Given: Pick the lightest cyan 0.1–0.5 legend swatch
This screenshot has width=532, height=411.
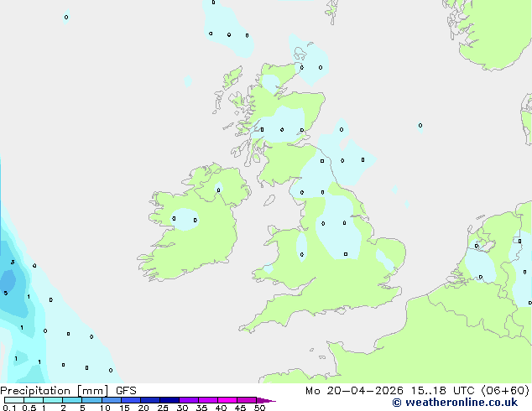Looking at the screenshot, I should coord(14,400).
